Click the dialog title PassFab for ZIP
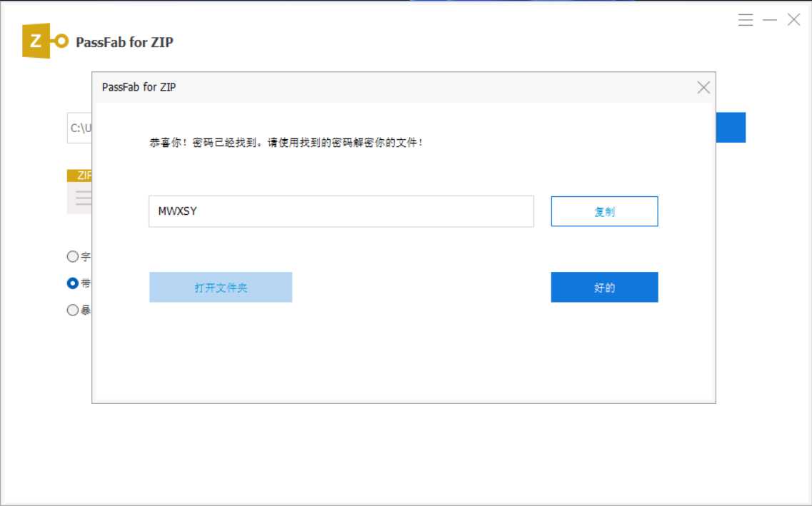Image resolution: width=812 pixels, height=506 pixels. (x=139, y=87)
